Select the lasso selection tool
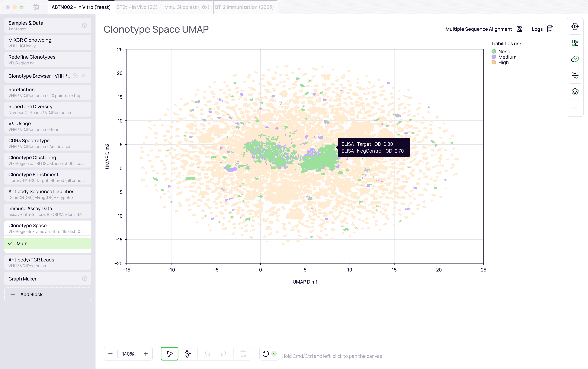This screenshot has width=588, height=369. pyautogui.click(x=187, y=354)
